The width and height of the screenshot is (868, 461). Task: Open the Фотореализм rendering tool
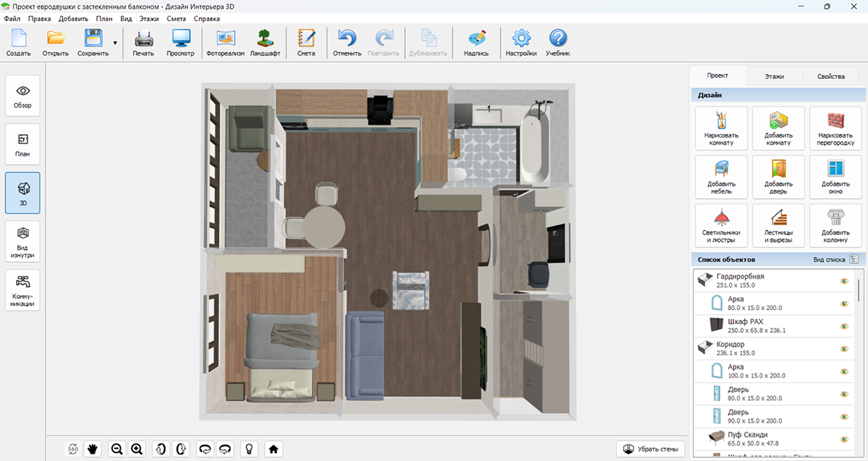coord(226,43)
